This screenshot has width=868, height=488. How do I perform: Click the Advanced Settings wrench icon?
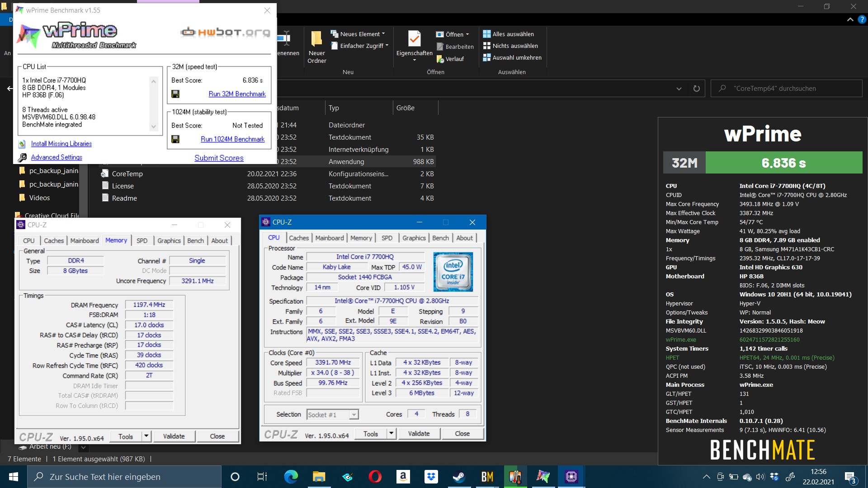pos(22,157)
